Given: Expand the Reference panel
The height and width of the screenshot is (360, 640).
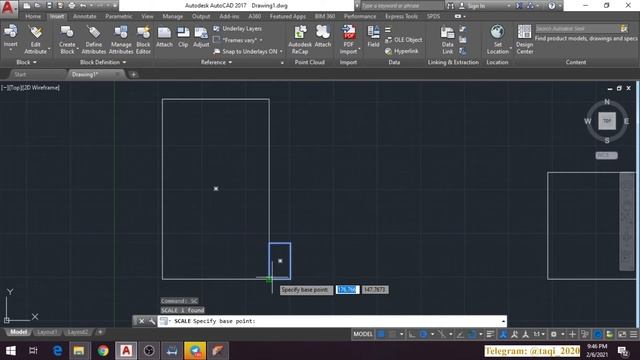Looking at the screenshot, I should [x=216, y=62].
